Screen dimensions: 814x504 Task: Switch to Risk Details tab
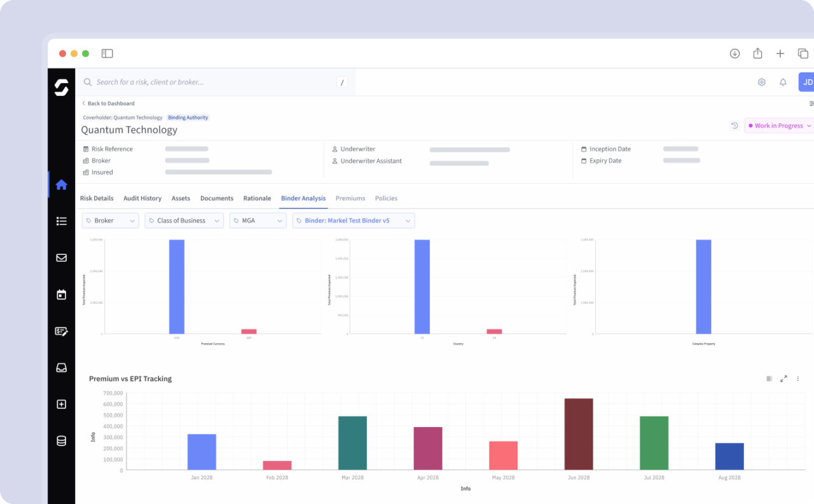97,198
